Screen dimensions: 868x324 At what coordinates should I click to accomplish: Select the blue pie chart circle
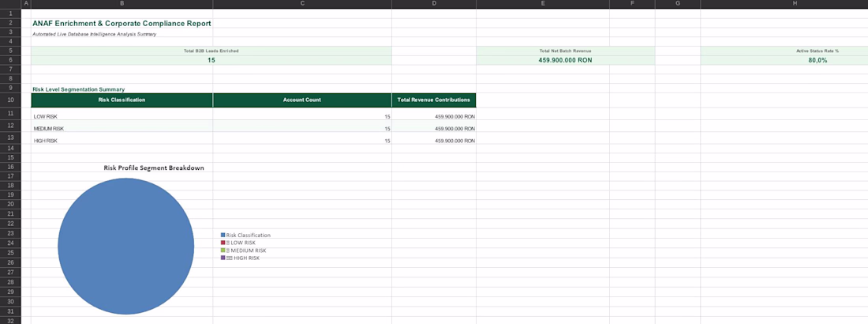click(x=126, y=247)
